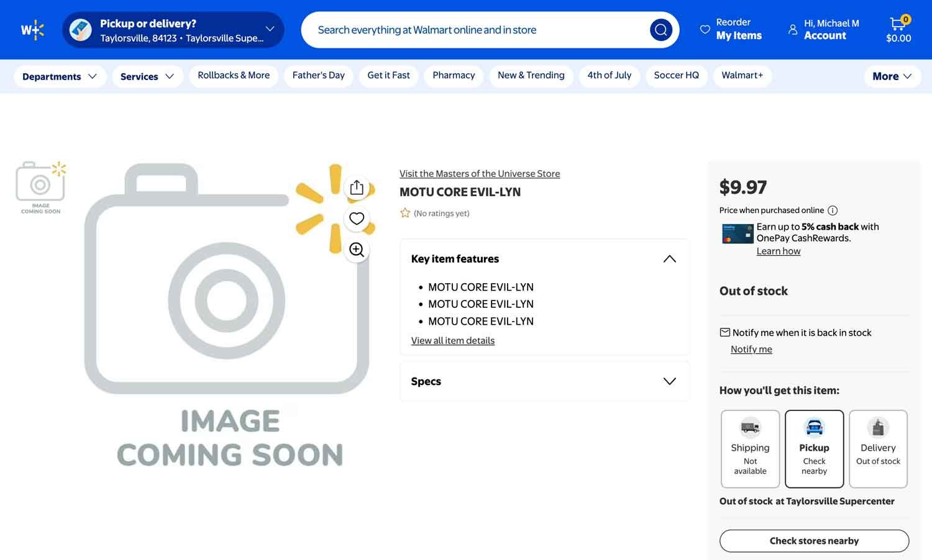Click the No ratings yet text

442,214
